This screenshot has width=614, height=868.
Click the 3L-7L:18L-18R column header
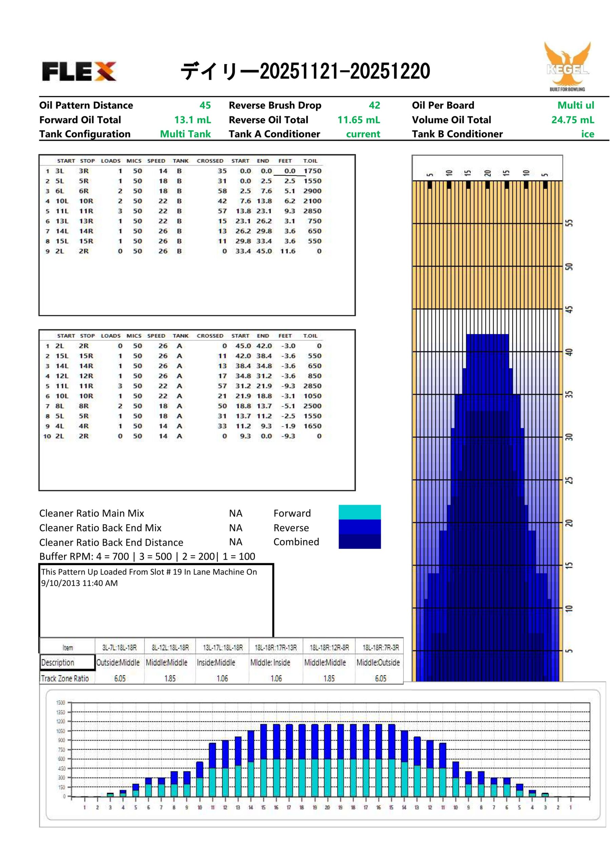pos(119,648)
